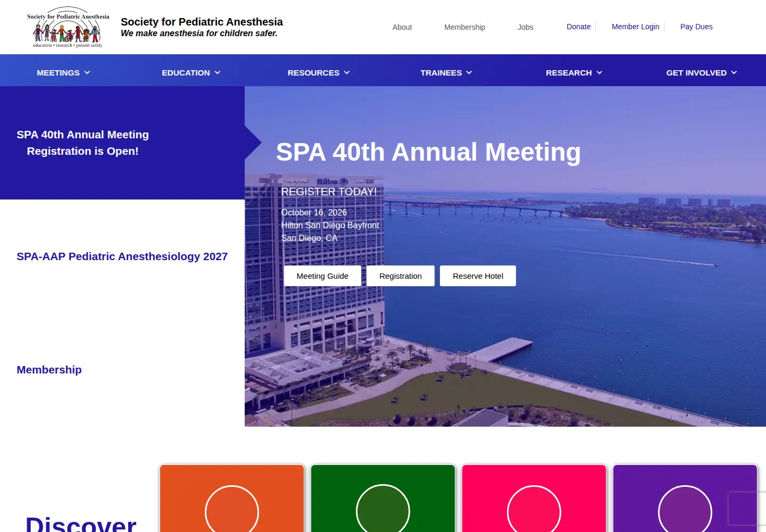Expand the RESOURCES navigation dropdown
This screenshot has height=532, width=766.
point(319,73)
